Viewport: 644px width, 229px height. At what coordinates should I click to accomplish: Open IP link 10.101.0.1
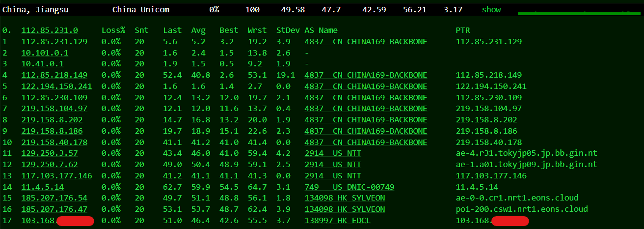(x=45, y=53)
